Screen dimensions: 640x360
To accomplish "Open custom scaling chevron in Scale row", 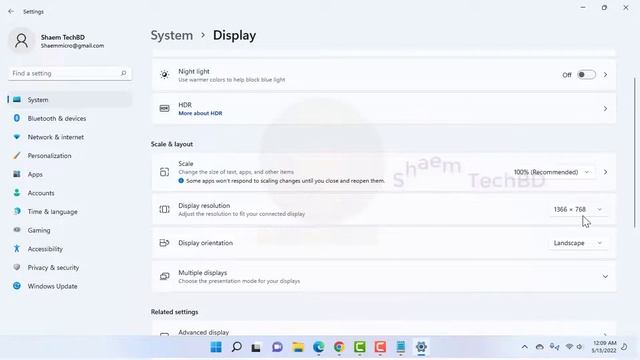I will pyautogui.click(x=605, y=172).
